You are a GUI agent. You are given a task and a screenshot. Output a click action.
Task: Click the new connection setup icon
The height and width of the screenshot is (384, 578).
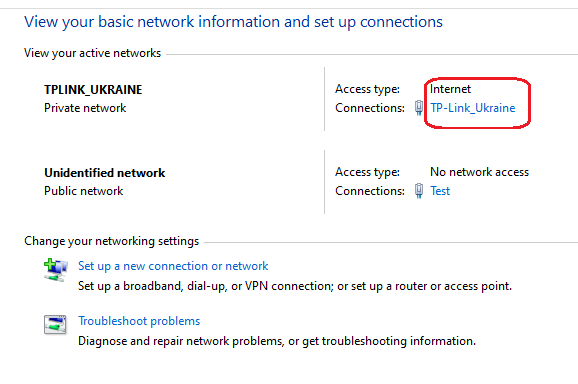pos(56,270)
